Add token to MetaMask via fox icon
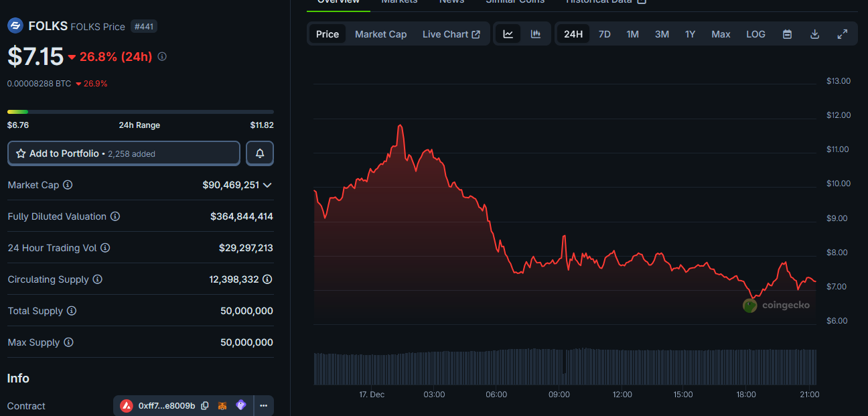 point(223,405)
